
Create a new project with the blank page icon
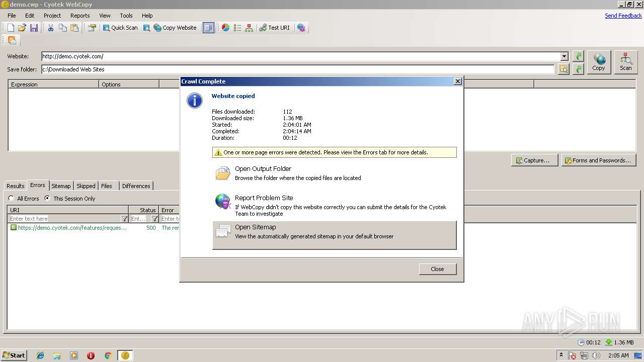[x=11, y=28]
